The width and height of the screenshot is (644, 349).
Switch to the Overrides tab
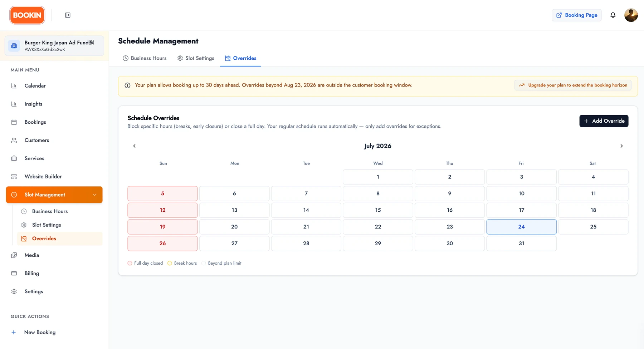click(x=240, y=58)
